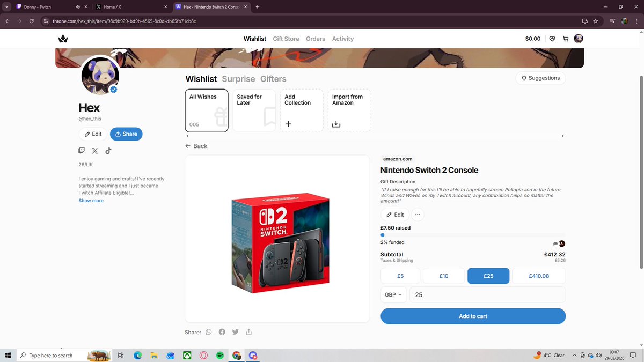Open the Orders page
This screenshot has height=362, width=644.
point(316,39)
